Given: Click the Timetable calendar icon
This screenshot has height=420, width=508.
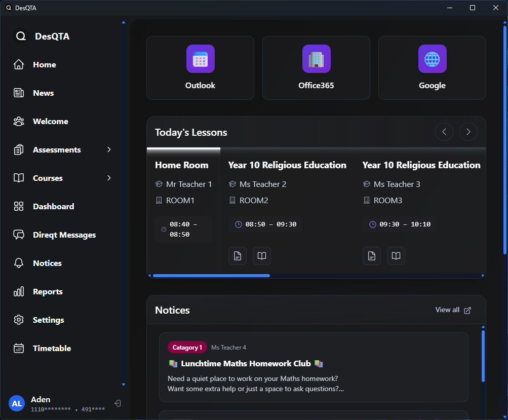Looking at the screenshot, I should 19,348.
